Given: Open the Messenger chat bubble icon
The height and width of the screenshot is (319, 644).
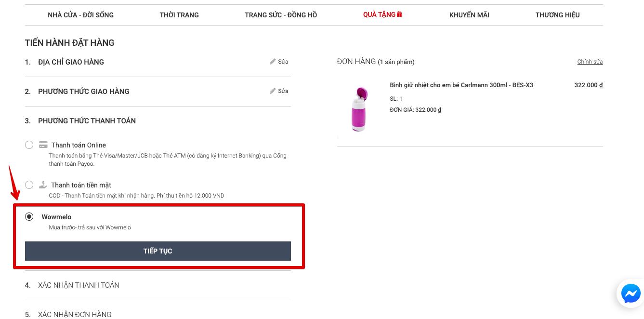Looking at the screenshot, I should [x=630, y=293].
